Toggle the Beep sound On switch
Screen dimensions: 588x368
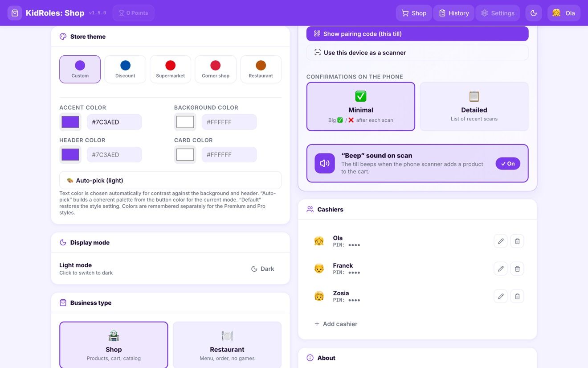pos(508,164)
